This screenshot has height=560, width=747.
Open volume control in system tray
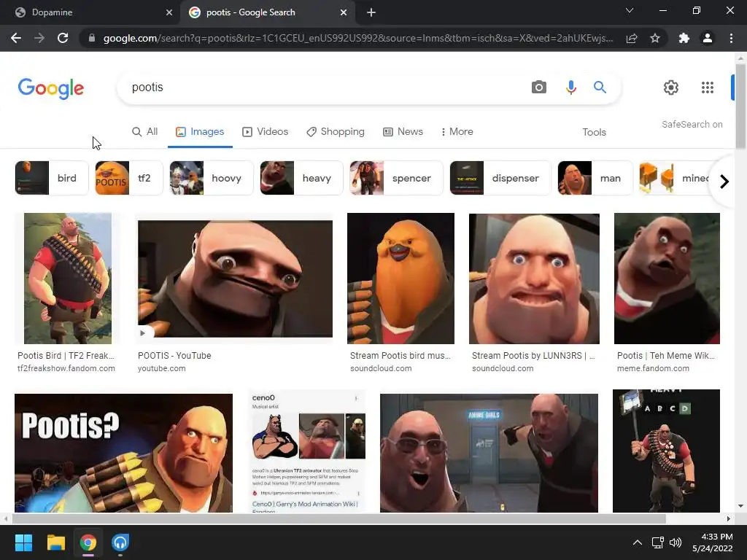tap(676, 542)
